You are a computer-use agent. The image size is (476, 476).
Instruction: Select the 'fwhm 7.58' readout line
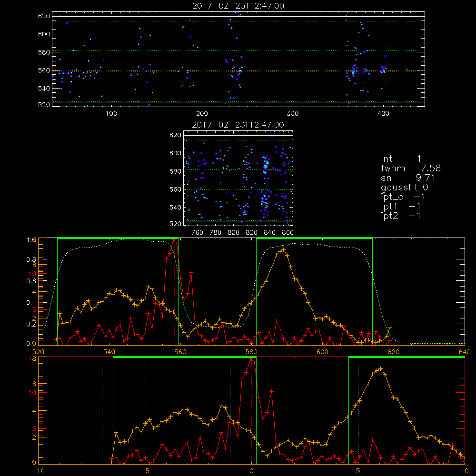click(411, 168)
